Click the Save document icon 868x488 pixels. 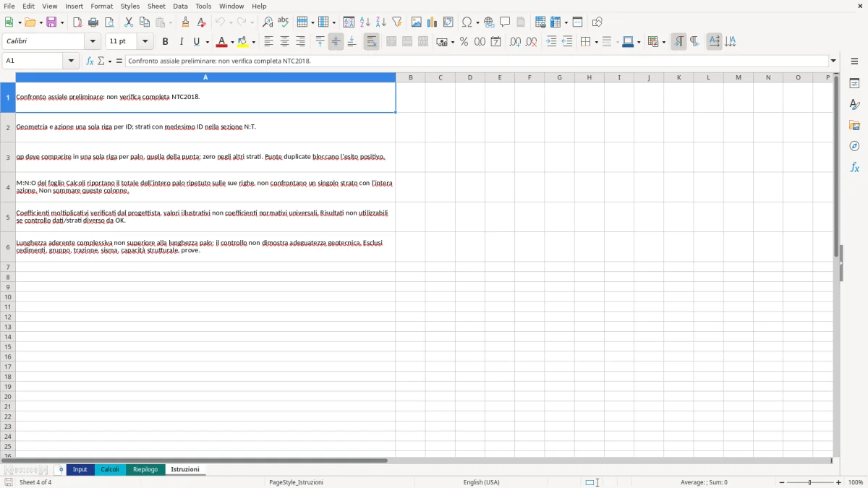tap(51, 22)
